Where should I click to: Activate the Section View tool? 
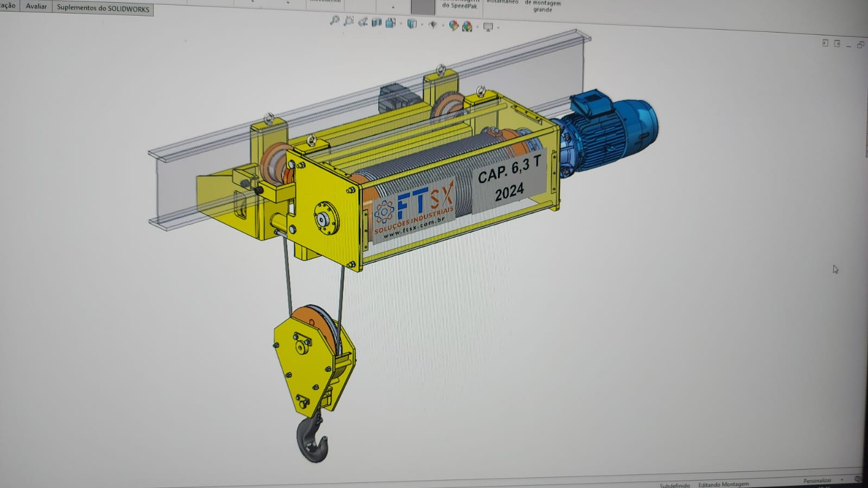pos(376,22)
